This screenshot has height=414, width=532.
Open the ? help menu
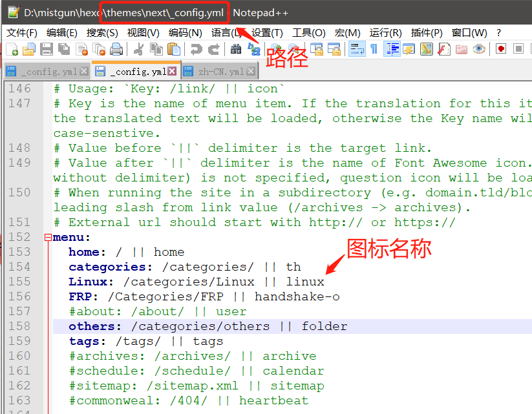pyautogui.click(x=498, y=33)
